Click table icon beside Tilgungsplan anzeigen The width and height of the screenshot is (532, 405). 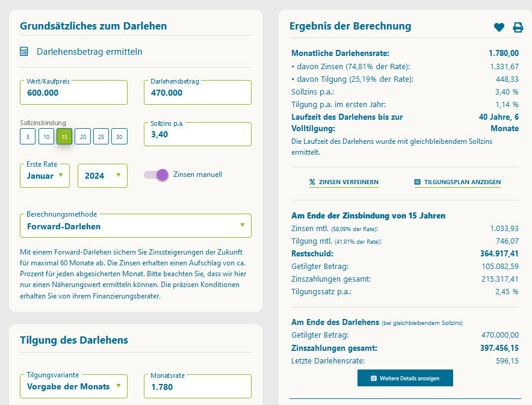coord(417,182)
